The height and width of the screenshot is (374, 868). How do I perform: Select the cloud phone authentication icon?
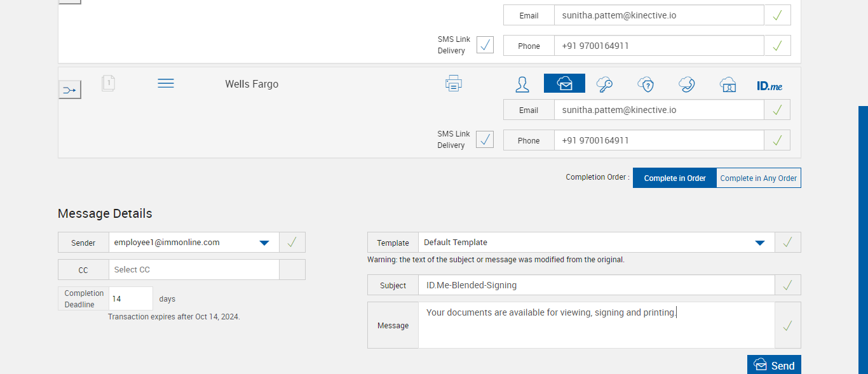coord(686,84)
